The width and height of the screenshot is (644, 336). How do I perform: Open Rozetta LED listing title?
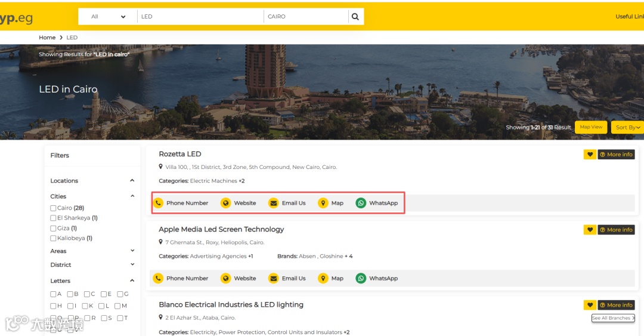pos(180,154)
